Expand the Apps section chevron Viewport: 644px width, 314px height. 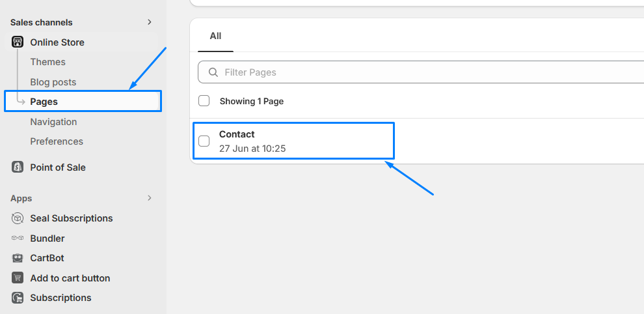click(x=150, y=198)
